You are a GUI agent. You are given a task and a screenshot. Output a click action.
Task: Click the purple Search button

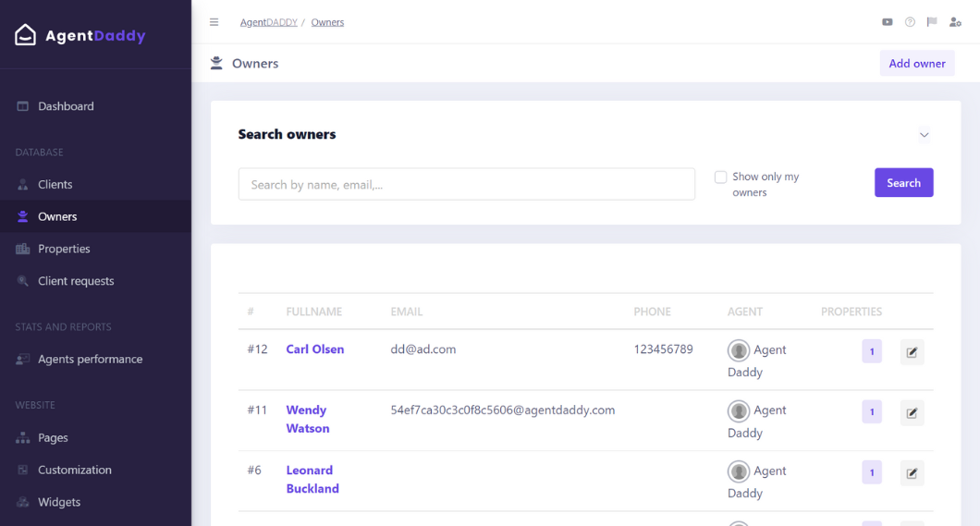pos(904,182)
